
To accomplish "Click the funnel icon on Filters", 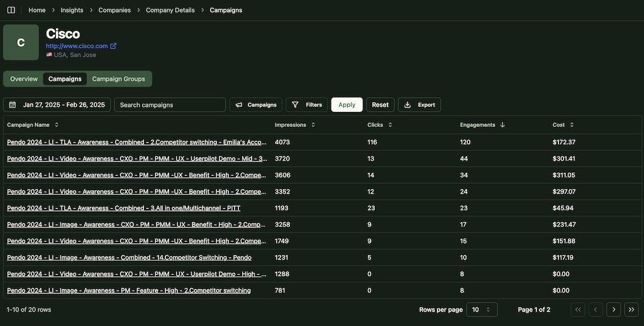I will coord(295,104).
